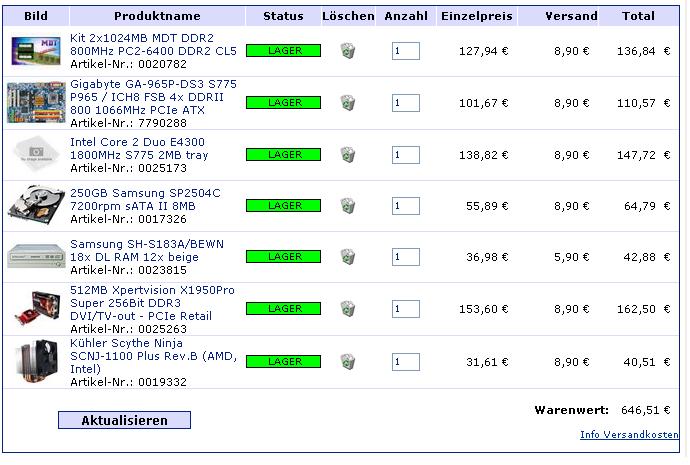Click trash icon for Xpertvision X1950Pro
Screen dimensions: 690x465
348,309
